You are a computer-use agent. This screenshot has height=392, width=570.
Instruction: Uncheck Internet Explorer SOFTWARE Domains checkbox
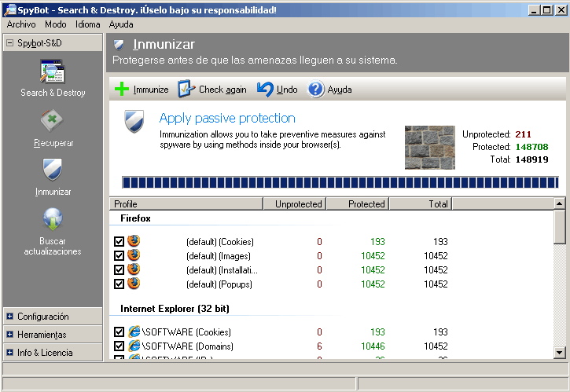pyautogui.click(x=119, y=346)
